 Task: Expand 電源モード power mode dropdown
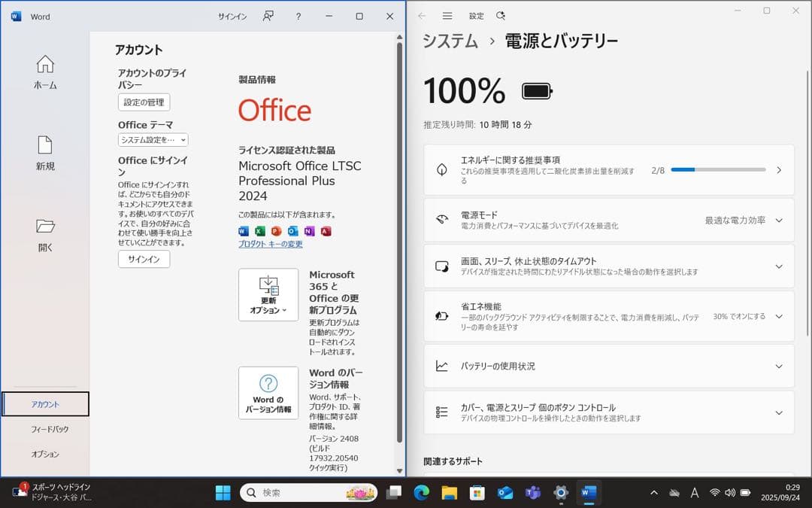click(779, 221)
